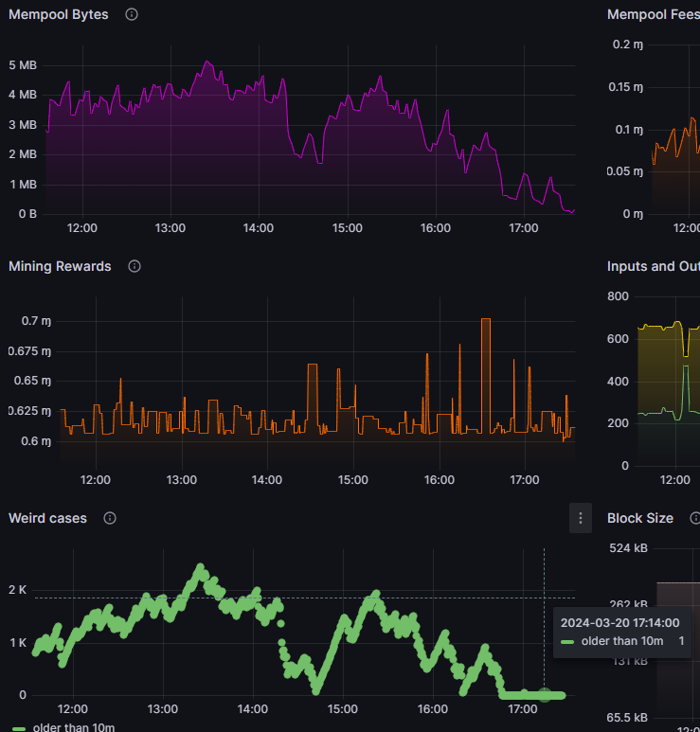Viewport: 700px width, 732px height.
Task: Click the Mempool Bytes peak near 13:30
Action: point(207,62)
